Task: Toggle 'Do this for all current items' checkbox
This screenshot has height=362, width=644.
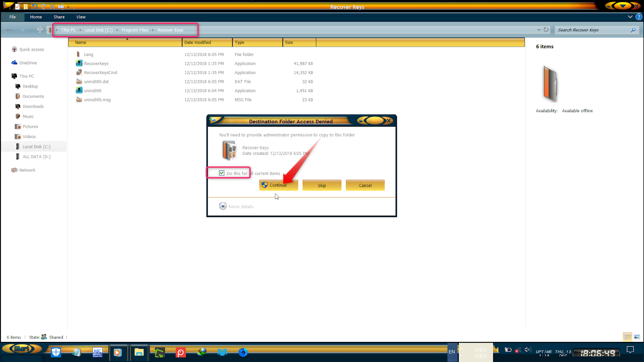Action: click(x=222, y=173)
